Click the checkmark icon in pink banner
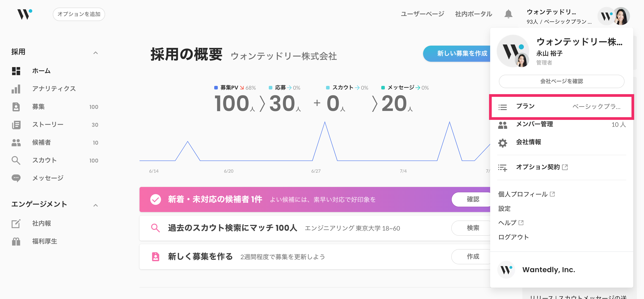Screen dimensions: 644x299 (x=155, y=199)
